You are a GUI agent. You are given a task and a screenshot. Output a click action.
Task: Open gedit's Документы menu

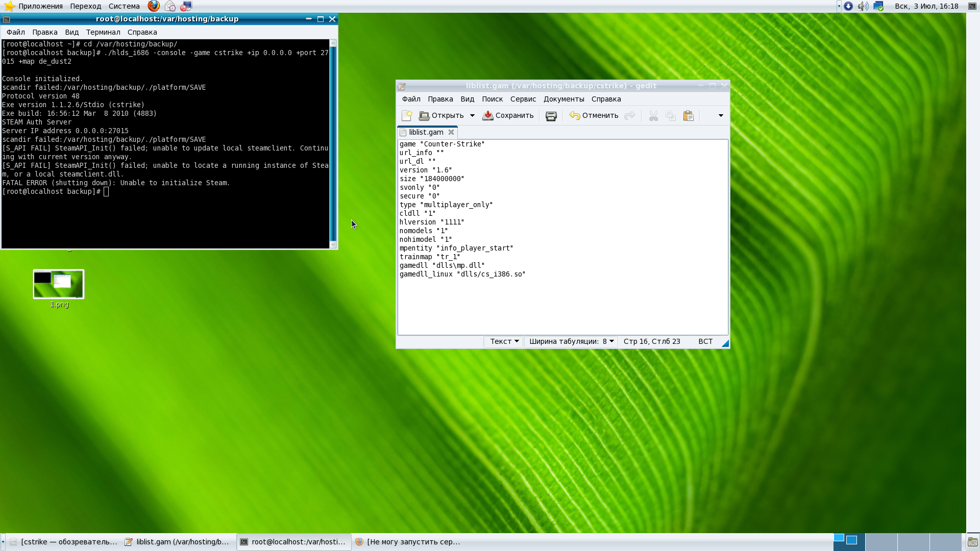[564, 99]
